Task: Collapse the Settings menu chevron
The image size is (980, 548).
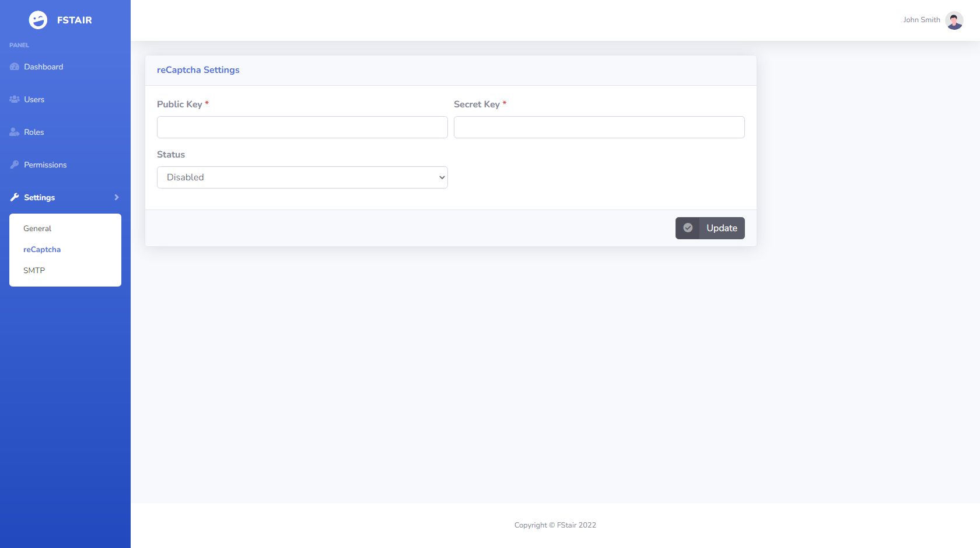Action: (x=117, y=197)
